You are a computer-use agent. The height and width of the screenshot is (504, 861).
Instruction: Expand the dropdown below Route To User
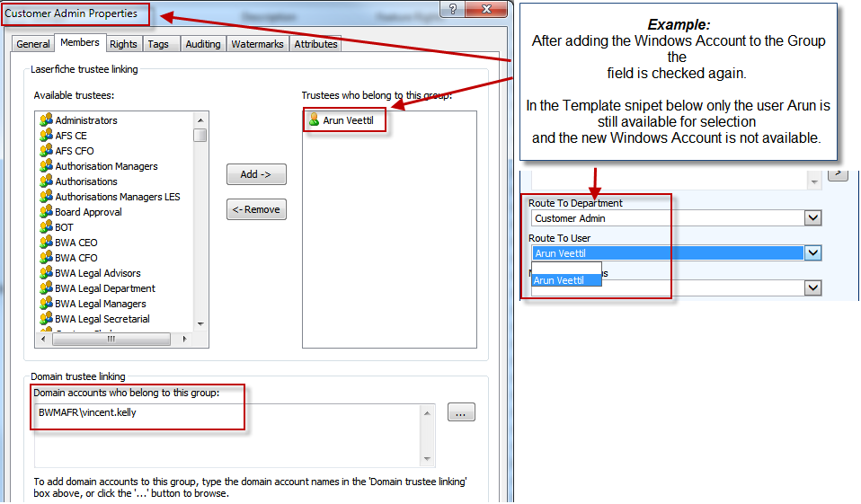(813, 287)
